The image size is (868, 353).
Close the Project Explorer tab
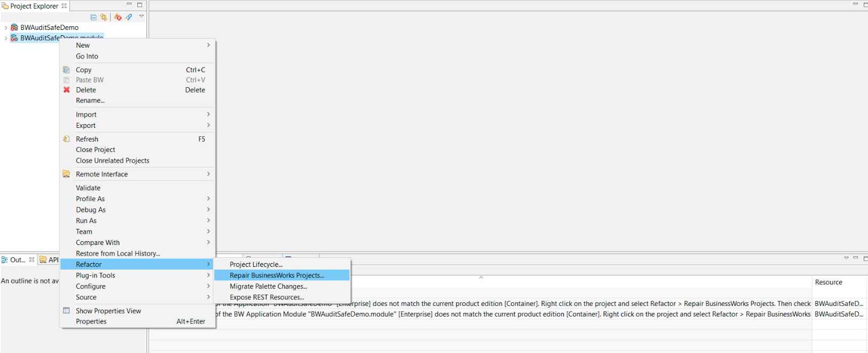[64, 6]
